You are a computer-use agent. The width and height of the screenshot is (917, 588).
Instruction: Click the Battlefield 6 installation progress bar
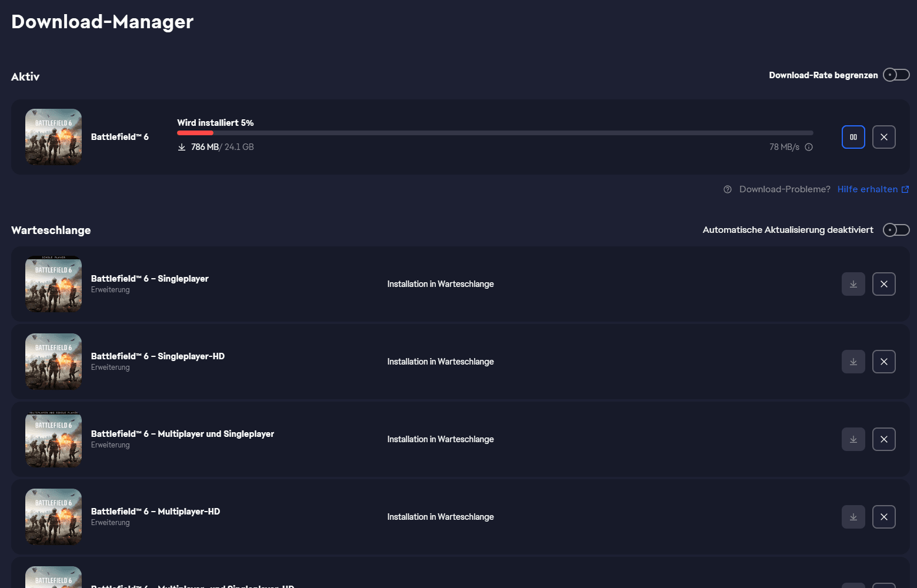[495, 133]
